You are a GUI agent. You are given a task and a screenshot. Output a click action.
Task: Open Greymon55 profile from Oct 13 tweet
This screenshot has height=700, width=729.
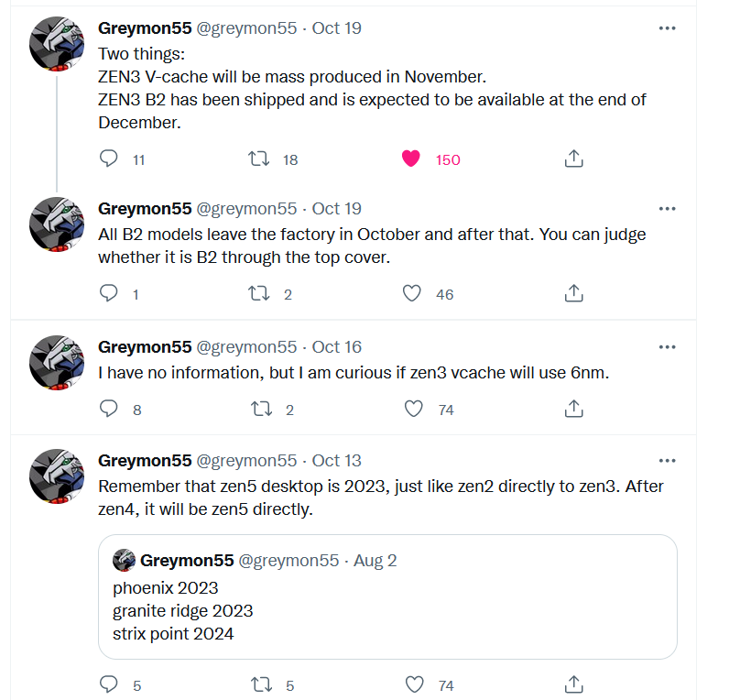click(x=145, y=461)
